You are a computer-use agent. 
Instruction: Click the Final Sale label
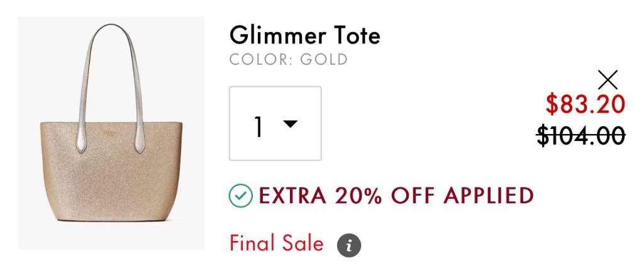277,242
